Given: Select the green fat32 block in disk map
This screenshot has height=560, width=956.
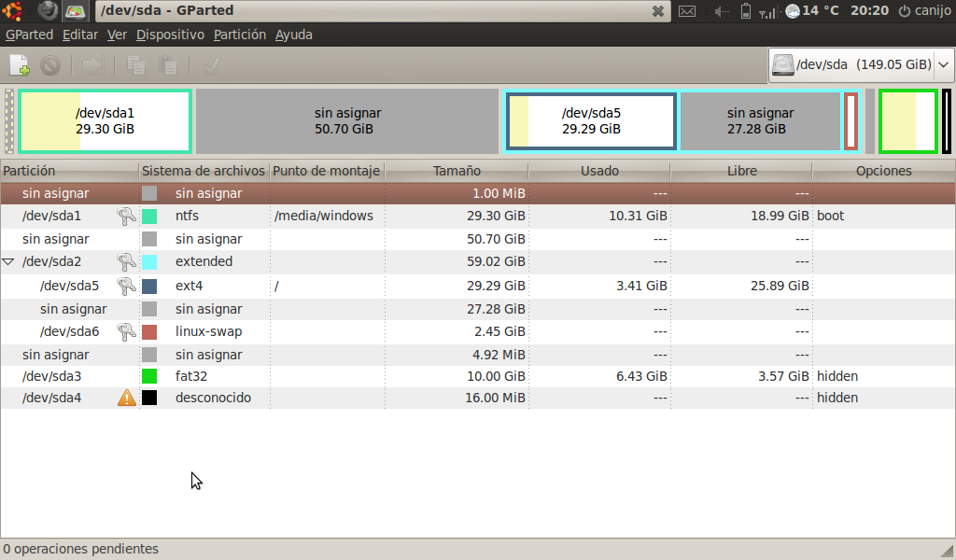Looking at the screenshot, I should (x=907, y=120).
